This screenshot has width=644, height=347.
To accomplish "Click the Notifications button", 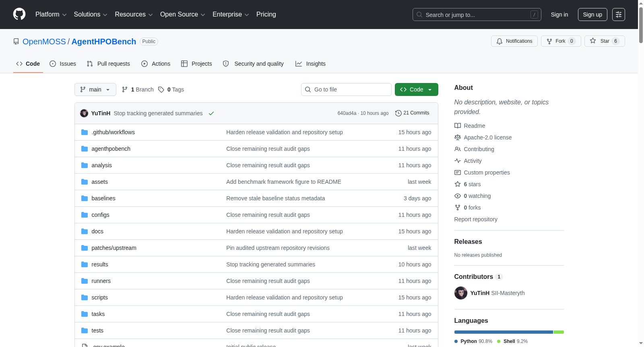I will [514, 41].
